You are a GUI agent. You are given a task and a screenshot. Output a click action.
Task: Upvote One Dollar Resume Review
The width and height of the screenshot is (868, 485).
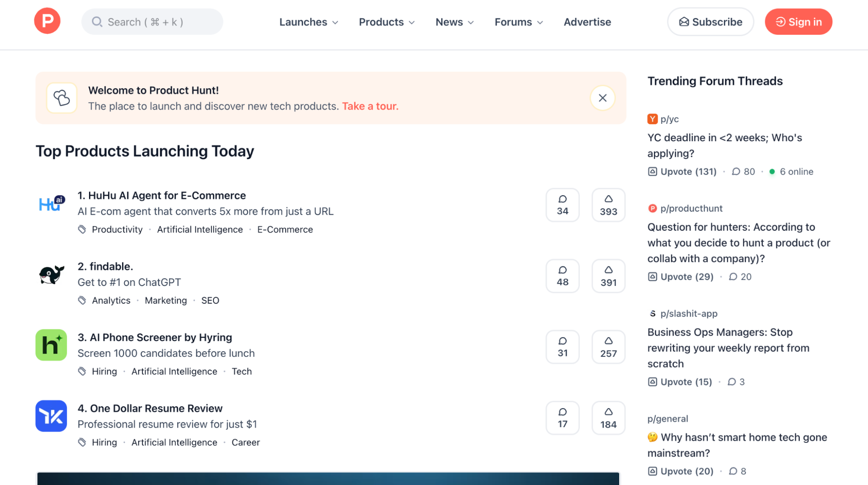pyautogui.click(x=608, y=418)
